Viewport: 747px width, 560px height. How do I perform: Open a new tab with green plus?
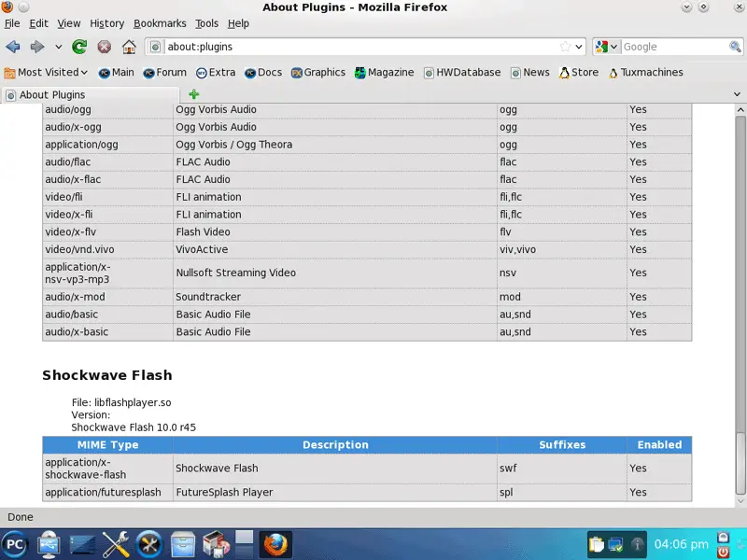194,94
